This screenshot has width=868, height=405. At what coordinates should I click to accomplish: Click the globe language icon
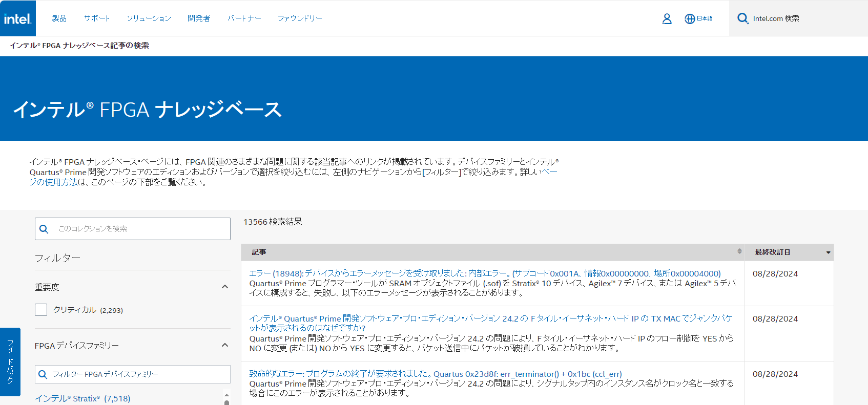690,19
